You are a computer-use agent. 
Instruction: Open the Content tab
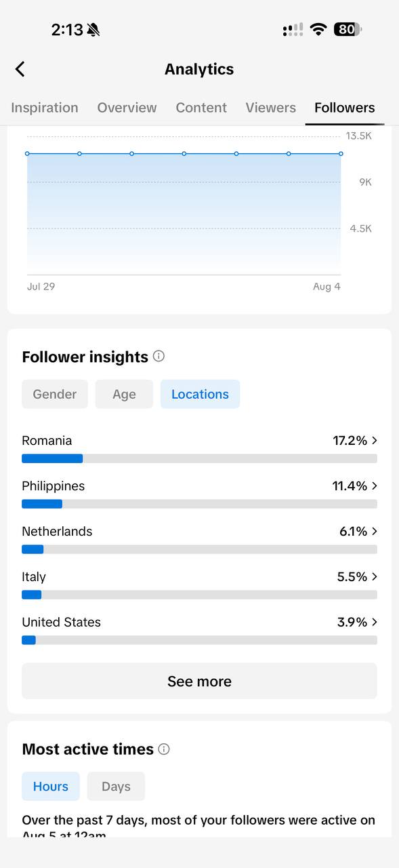tap(201, 108)
